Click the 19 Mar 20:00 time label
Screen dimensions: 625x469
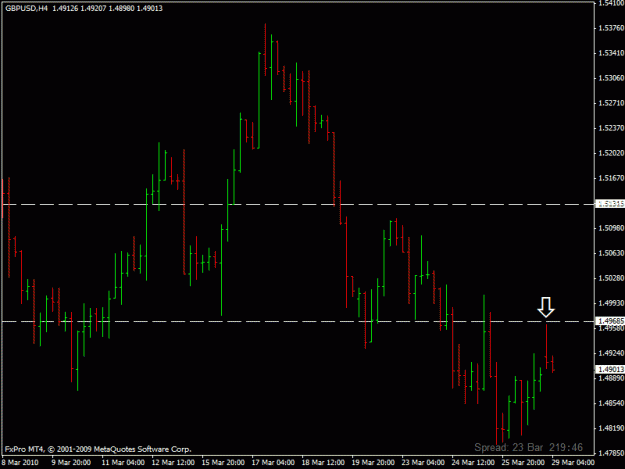373,462
